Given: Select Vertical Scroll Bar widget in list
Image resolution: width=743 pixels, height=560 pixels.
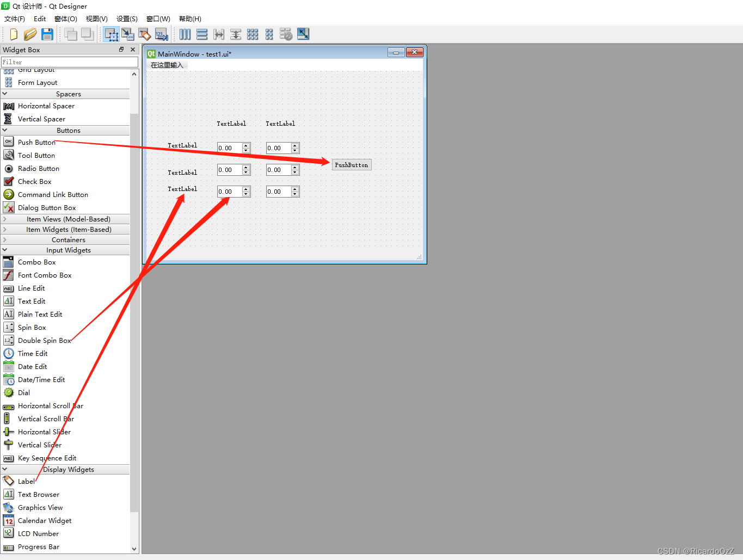Looking at the screenshot, I should [46, 419].
